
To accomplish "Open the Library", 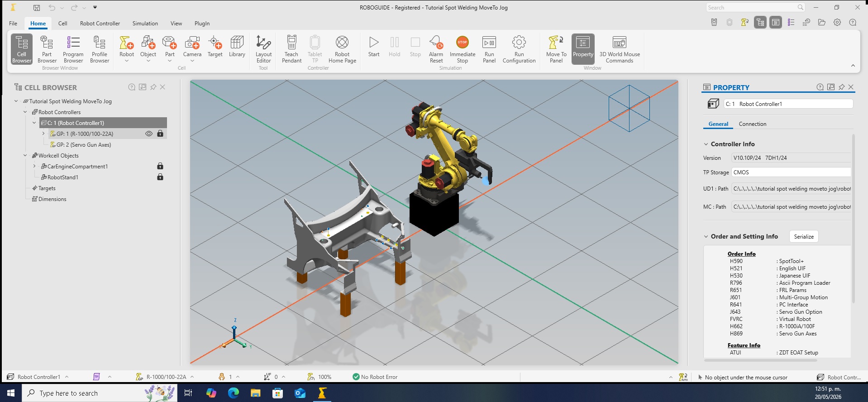I will 237,46.
